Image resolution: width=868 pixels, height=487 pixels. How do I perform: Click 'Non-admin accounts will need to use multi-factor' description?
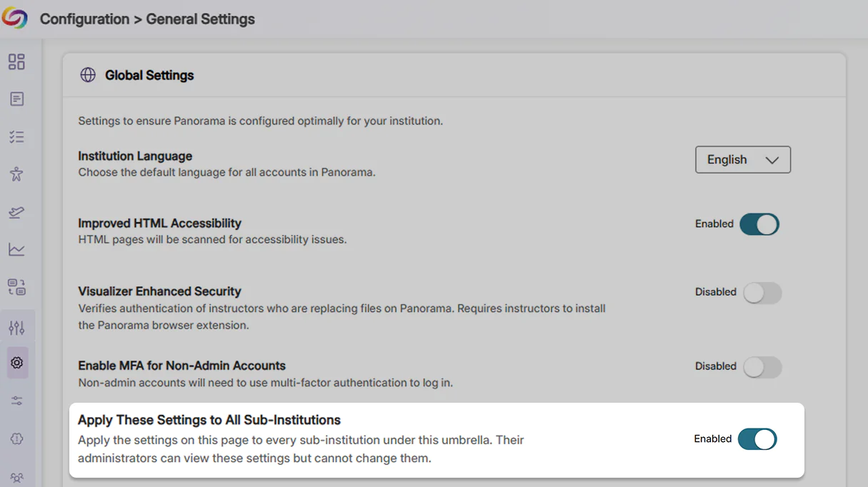click(x=265, y=382)
